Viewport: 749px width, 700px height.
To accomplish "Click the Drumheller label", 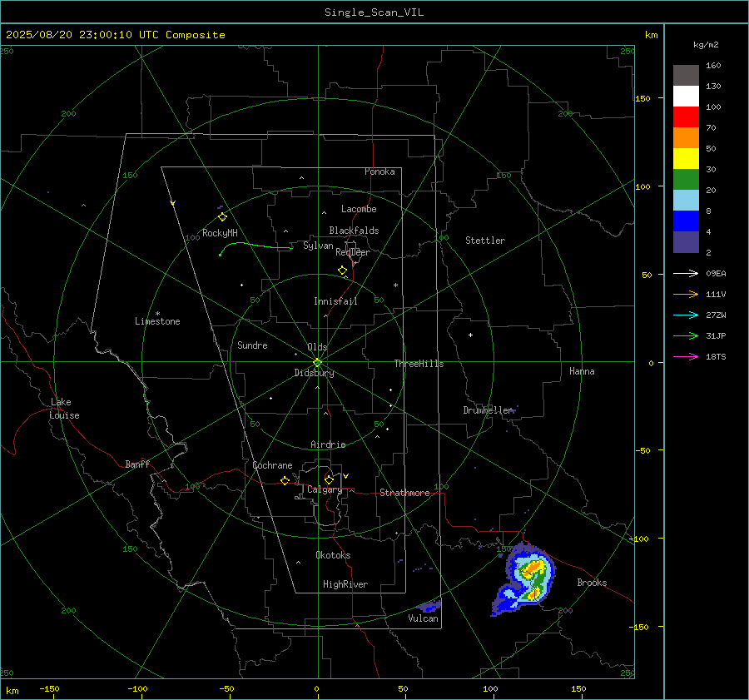I will point(487,410).
